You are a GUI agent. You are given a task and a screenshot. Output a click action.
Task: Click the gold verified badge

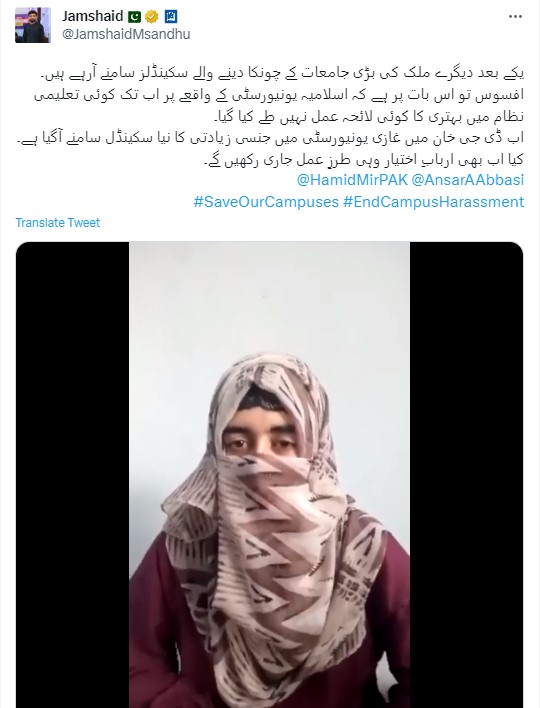click(x=152, y=17)
